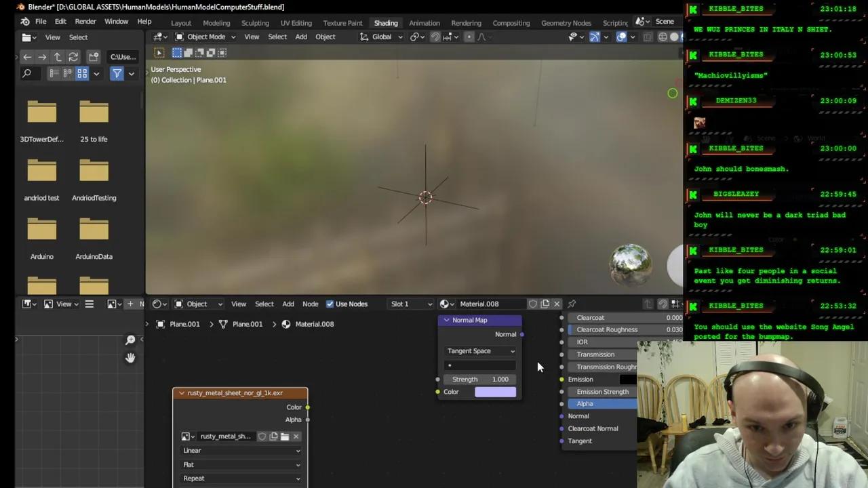Toggle proportional editing
The image size is (868, 488).
[469, 37]
